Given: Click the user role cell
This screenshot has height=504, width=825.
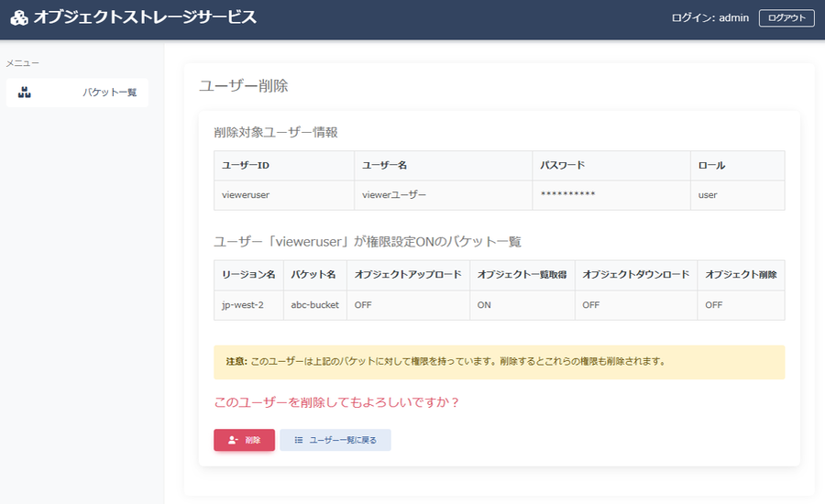Looking at the screenshot, I should tap(738, 195).
